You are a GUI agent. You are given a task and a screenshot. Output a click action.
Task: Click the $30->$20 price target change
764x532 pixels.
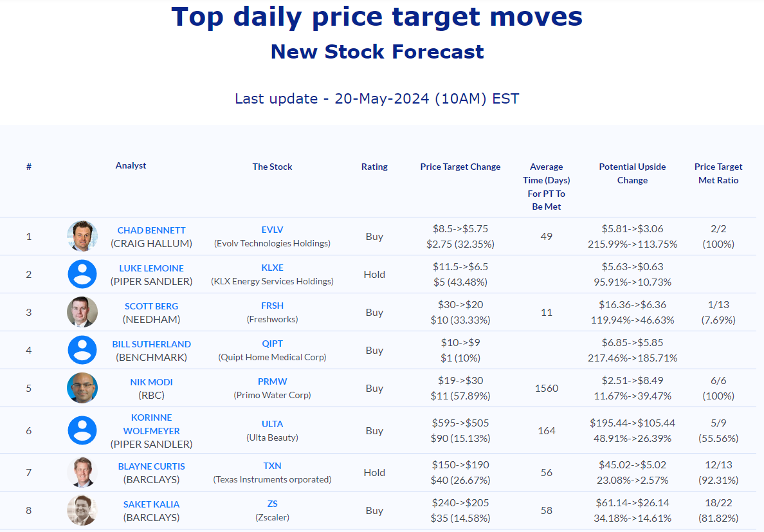coord(460,305)
